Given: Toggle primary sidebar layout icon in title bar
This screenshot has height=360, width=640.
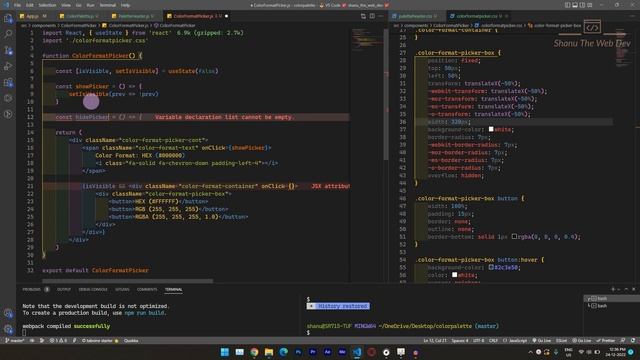Looking at the screenshot, I should 567,5.
